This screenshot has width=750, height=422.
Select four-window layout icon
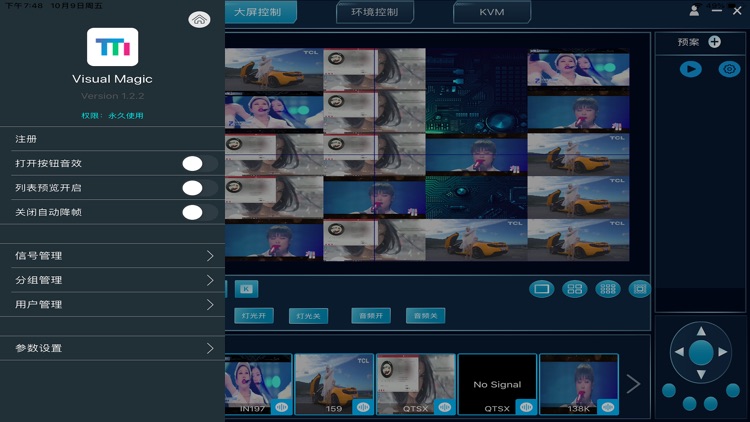coord(574,289)
